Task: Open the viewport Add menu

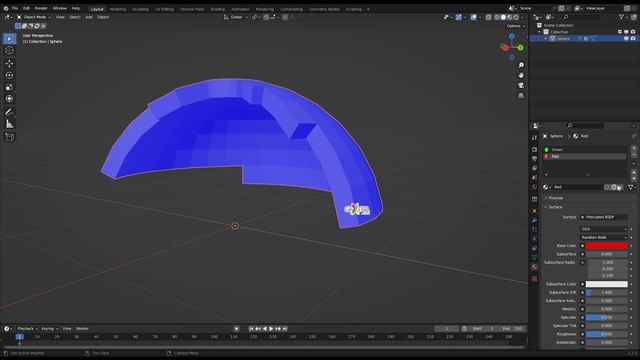Action: [89, 17]
